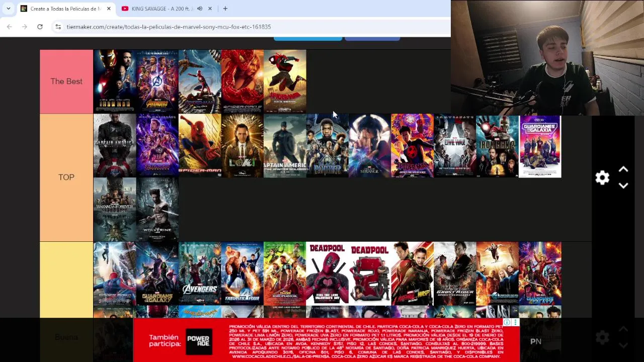Select the Deadpool red chair poster
This screenshot has height=362, width=644.
(x=370, y=274)
